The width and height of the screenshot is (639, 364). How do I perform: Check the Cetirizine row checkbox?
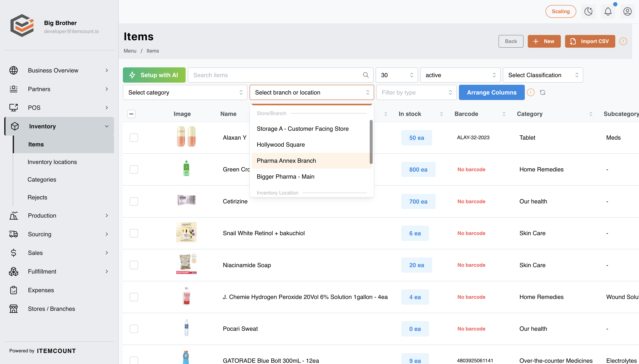pyautogui.click(x=134, y=201)
